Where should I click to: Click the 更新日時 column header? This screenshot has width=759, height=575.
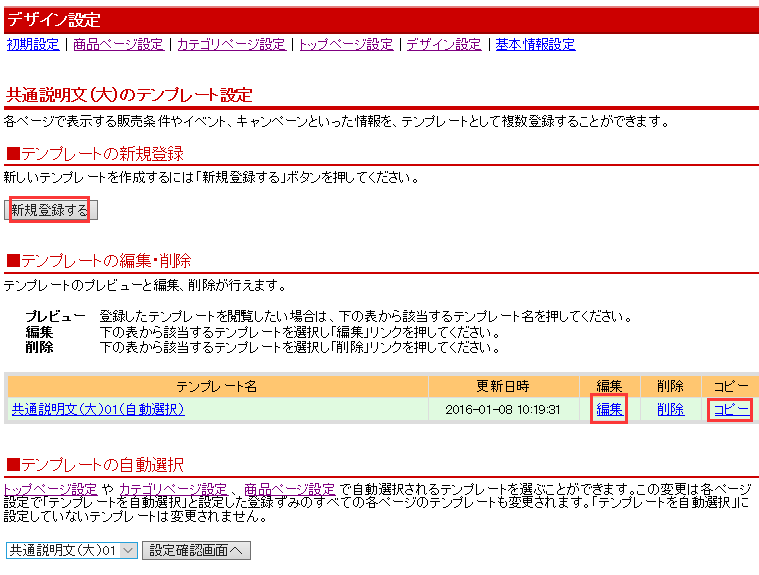pyautogui.click(x=503, y=386)
